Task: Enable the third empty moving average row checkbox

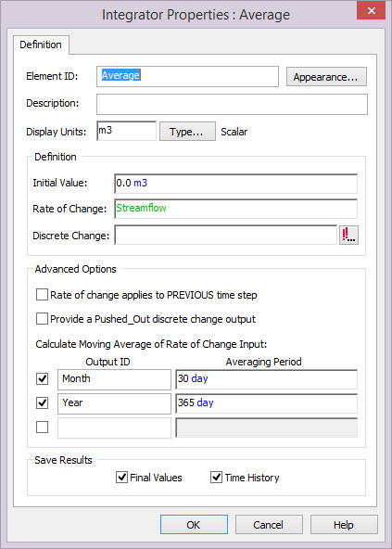Action: tap(42, 428)
